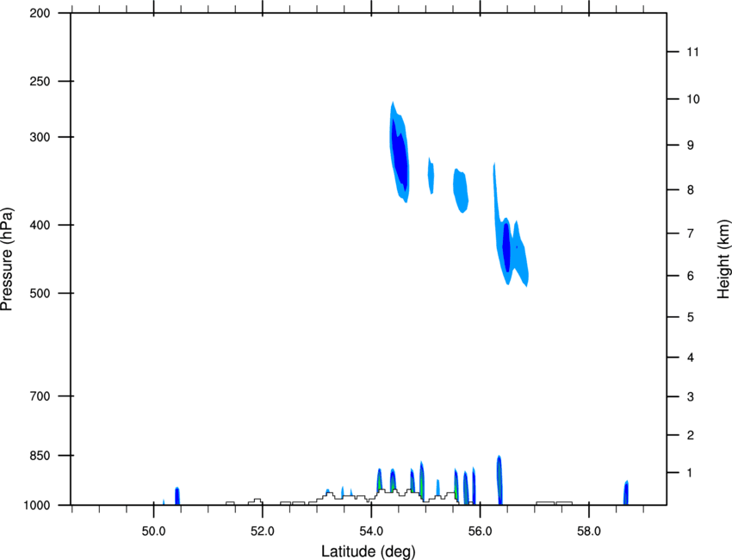The width and height of the screenshot is (732, 560).
Task: Click the 56.0 latitude tick label
Action: [x=480, y=532]
